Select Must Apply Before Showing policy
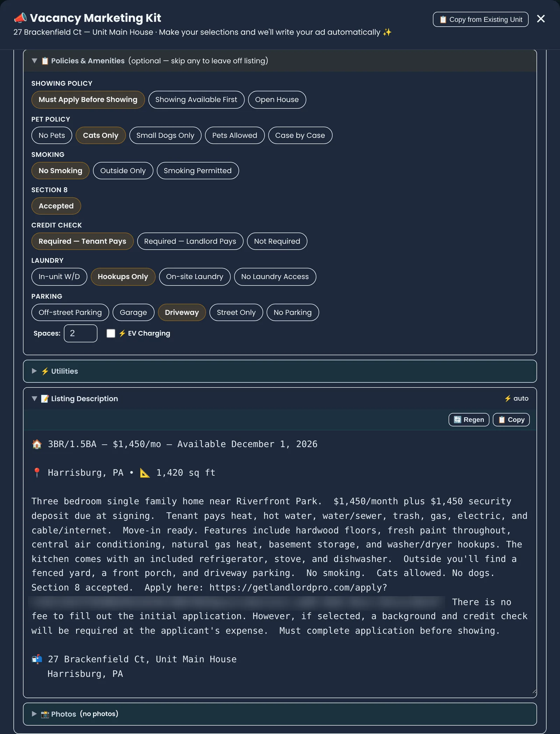Viewport: 560px width, 734px height. pyautogui.click(x=88, y=100)
